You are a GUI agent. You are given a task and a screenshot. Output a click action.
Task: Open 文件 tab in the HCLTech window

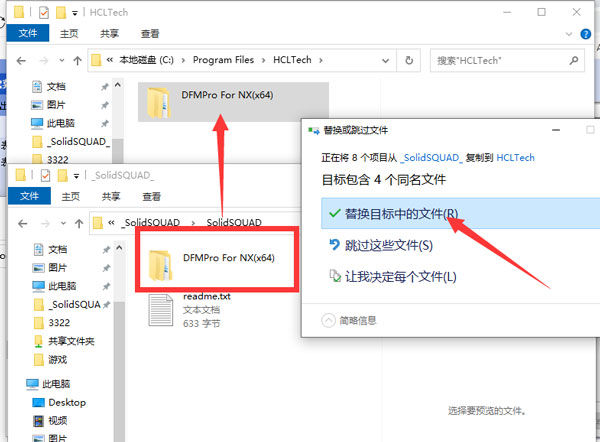point(27,31)
